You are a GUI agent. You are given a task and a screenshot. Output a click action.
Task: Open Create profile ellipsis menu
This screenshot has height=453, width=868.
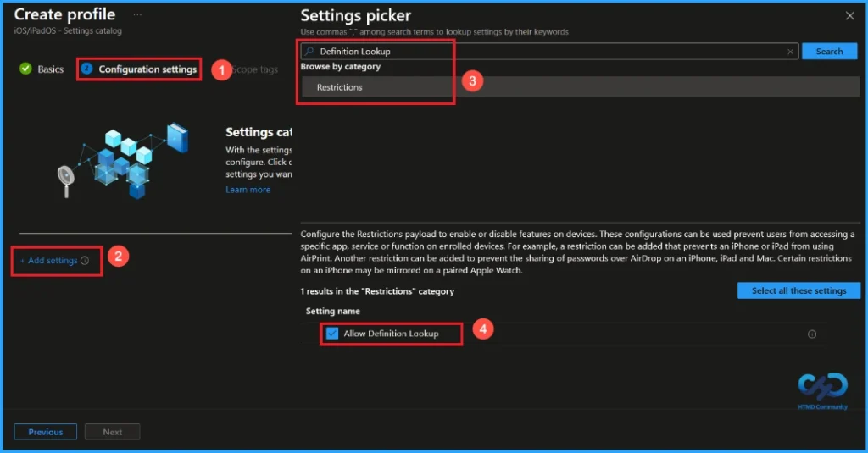click(137, 14)
